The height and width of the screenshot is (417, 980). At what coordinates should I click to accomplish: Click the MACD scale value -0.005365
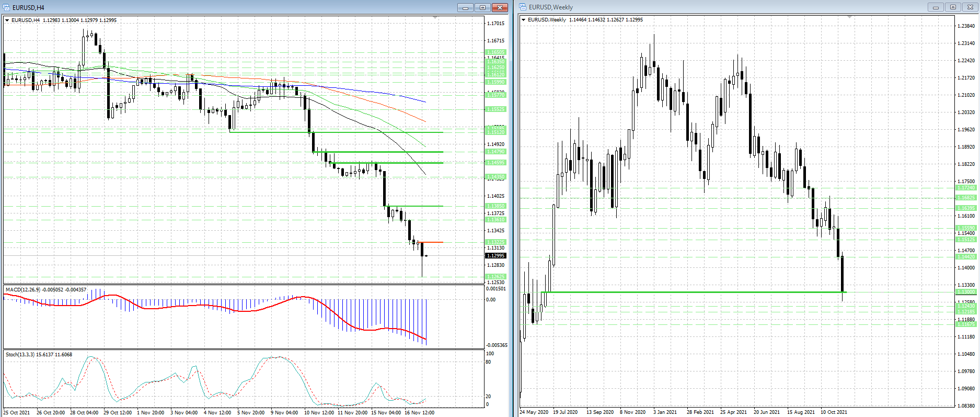click(497, 345)
